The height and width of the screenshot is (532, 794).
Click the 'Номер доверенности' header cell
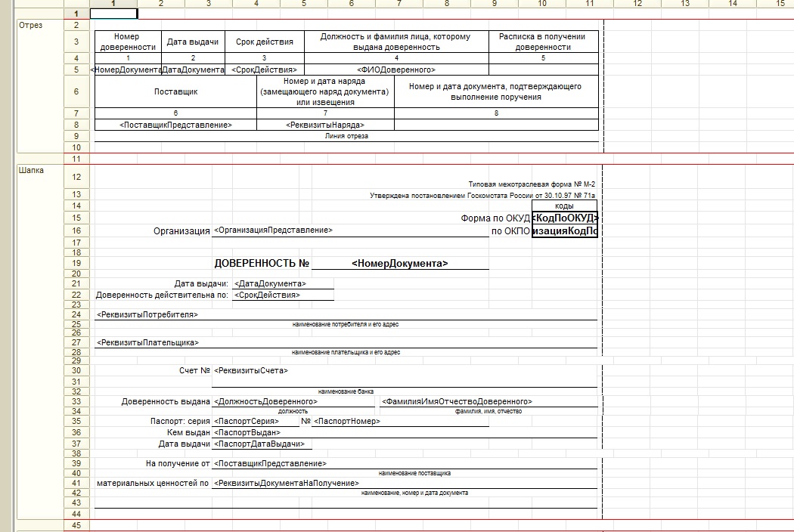click(x=128, y=42)
